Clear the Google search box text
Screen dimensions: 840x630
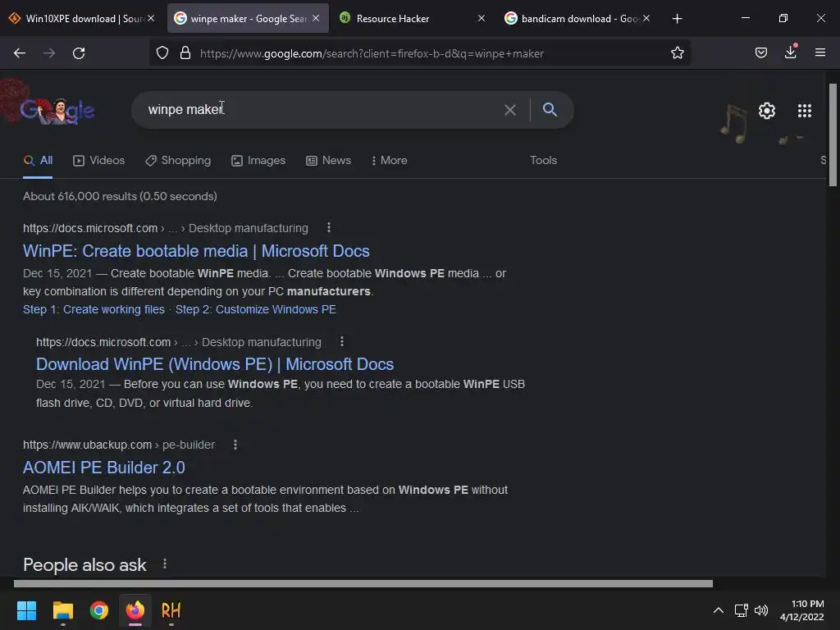510,110
